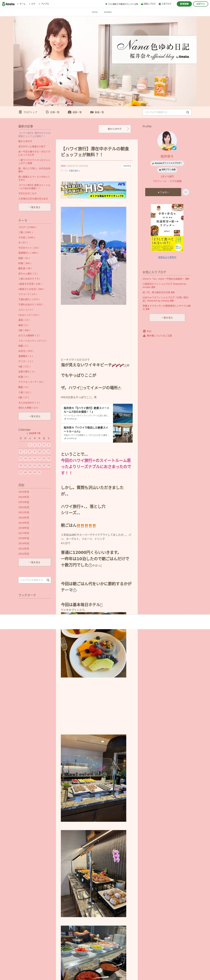
Task: Click 一覧を見る under テーマ list
Action: point(35,416)
